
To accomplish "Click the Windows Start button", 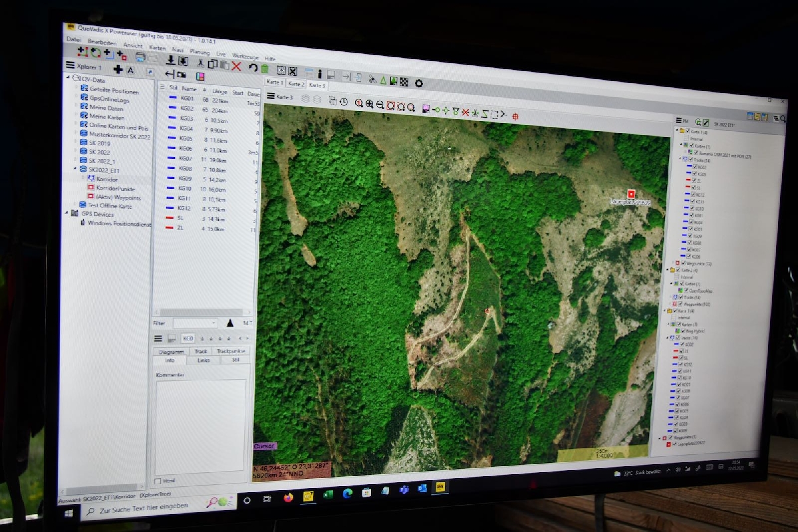I will 68,514.
